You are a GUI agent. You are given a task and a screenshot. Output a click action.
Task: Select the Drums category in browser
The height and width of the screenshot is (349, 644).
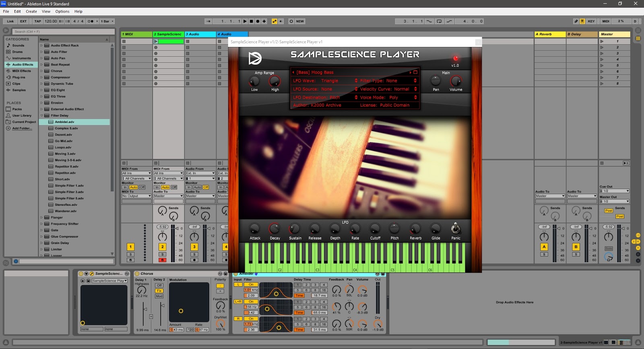pos(17,52)
